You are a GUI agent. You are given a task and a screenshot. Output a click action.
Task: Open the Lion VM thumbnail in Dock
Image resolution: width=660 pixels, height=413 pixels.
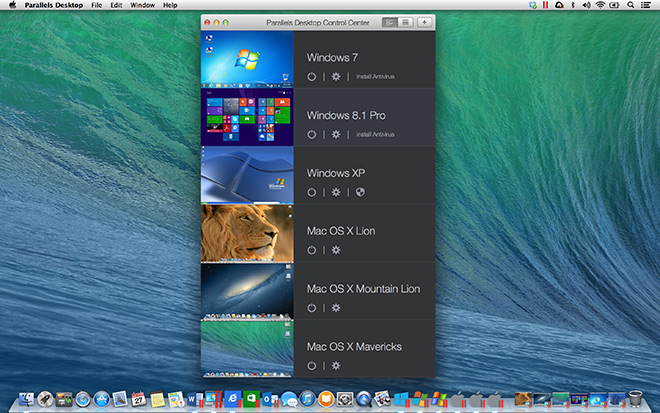[523, 399]
